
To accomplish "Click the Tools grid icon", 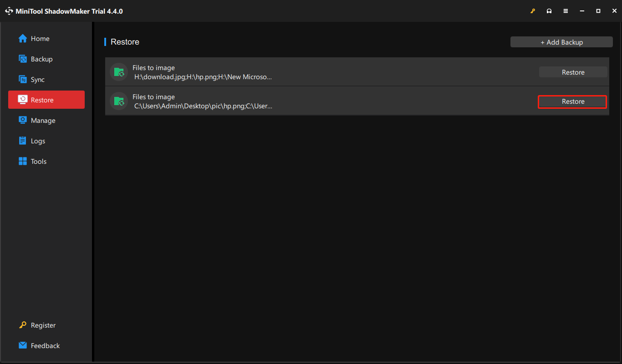I will point(23,162).
